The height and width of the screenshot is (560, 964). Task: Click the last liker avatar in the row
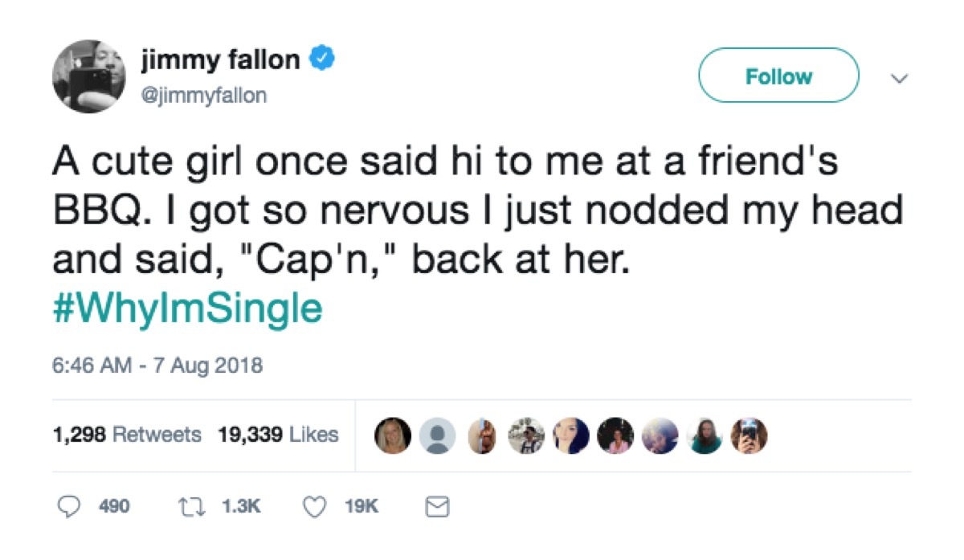coord(751,435)
